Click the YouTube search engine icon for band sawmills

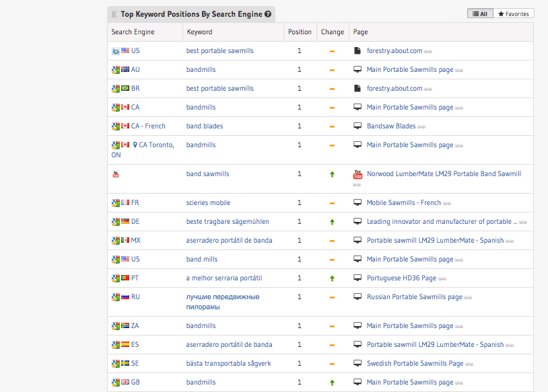tap(116, 174)
